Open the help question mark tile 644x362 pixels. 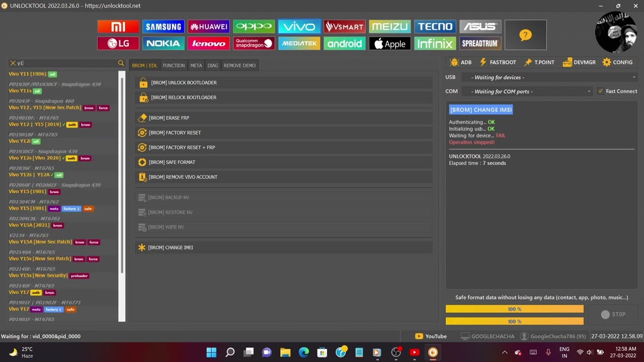coord(525,35)
